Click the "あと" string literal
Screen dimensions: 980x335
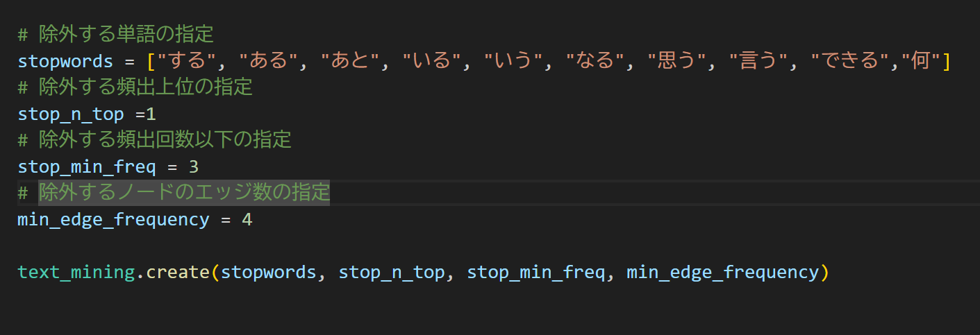pos(349,61)
